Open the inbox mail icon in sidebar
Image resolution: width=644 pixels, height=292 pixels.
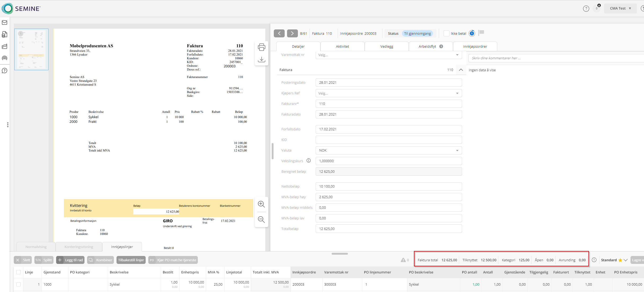[x=5, y=23]
